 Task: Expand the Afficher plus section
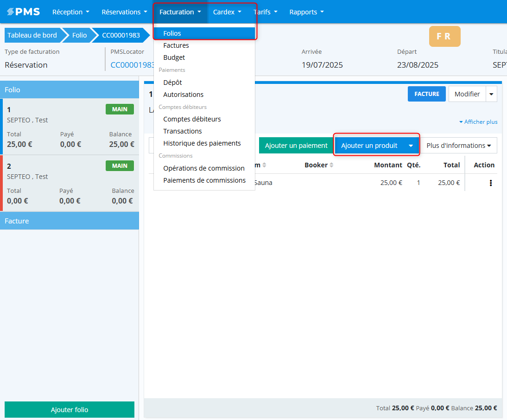[478, 122]
